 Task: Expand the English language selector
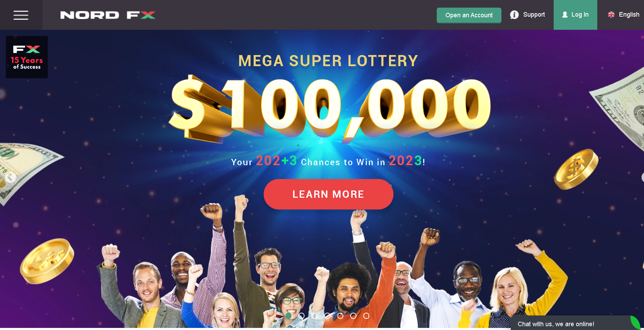(x=624, y=15)
